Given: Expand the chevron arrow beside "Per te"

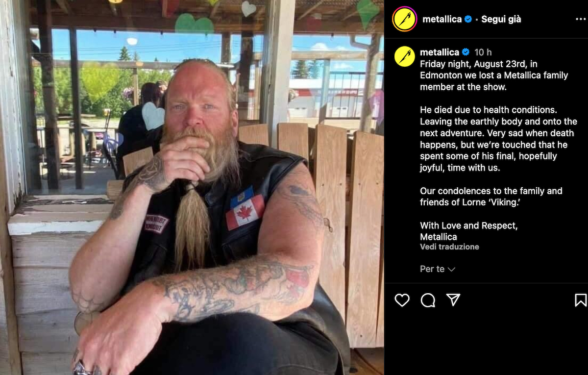Looking at the screenshot, I should point(452,270).
